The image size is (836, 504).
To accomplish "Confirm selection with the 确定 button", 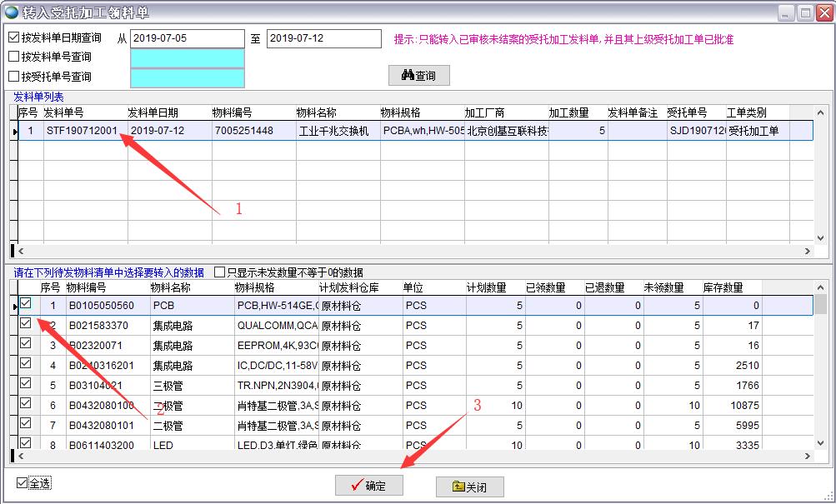I will tap(369, 485).
